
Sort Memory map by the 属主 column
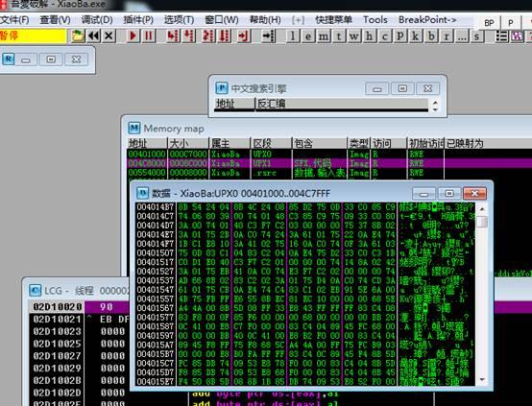pos(230,143)
